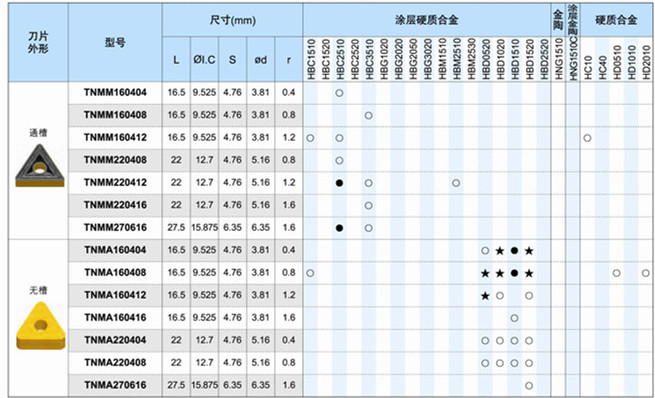Click the filled dot in TNMM220412 row

coord(339,183)
